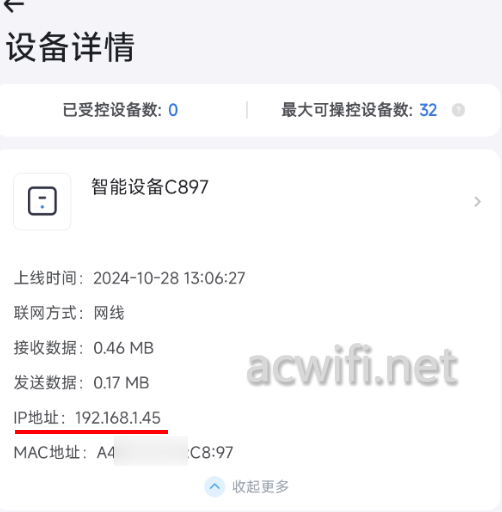Click the IP address 192.168.1.45
The image size is (502, 512).
click(118, 418)
